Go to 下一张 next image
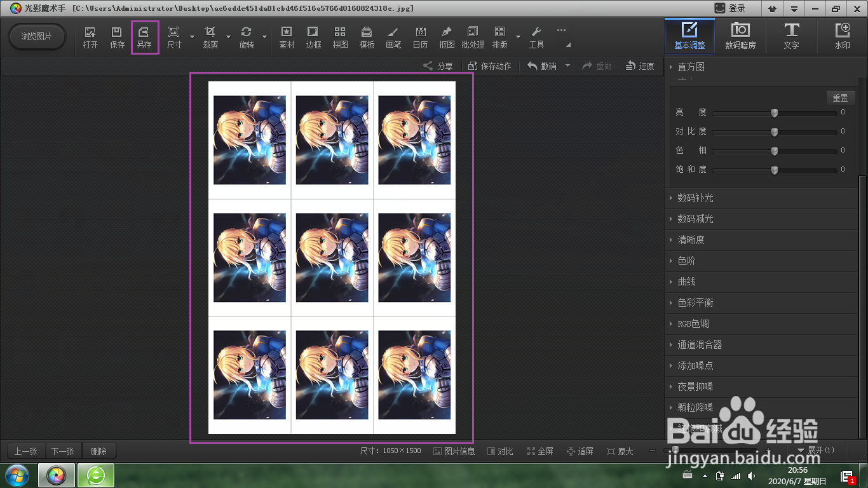This screenshot has width=868, height=488. click(63, 451)
